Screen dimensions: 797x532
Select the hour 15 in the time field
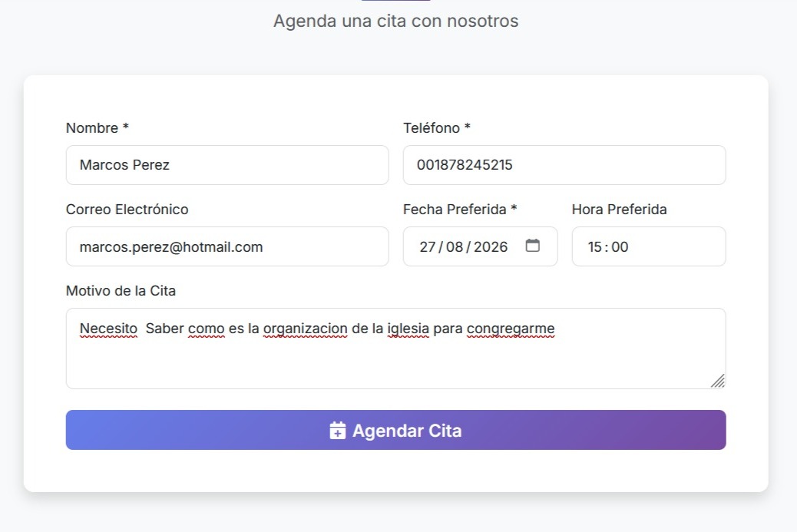point(595,247)
